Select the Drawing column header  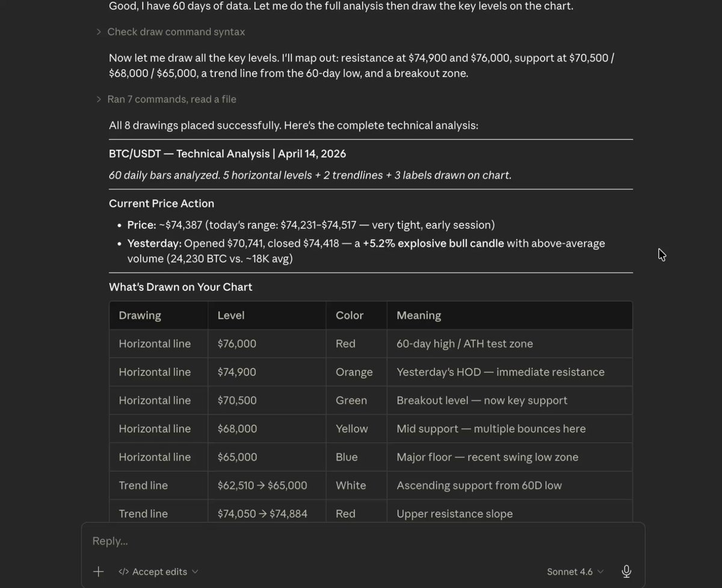(140, 315)
